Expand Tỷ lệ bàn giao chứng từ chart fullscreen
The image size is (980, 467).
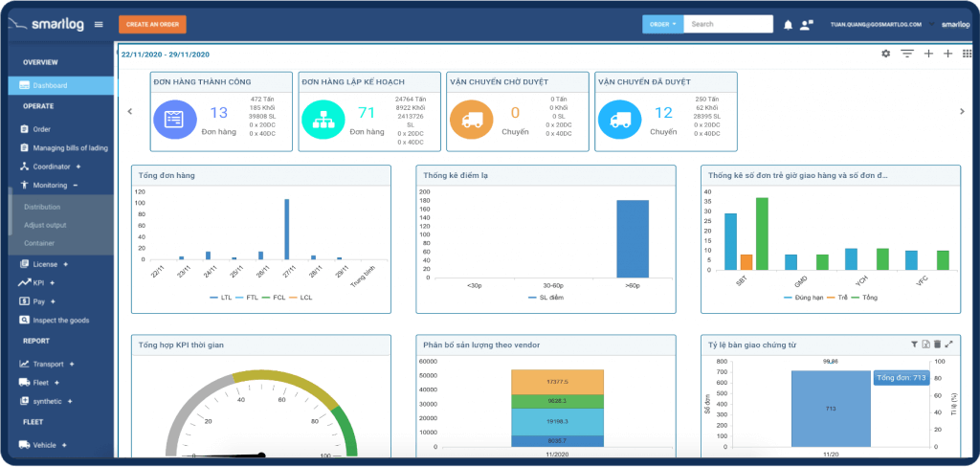949,344
